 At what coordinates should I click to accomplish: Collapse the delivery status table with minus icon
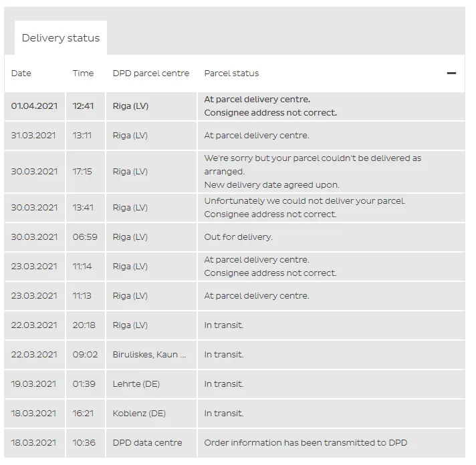coord(451,73)
